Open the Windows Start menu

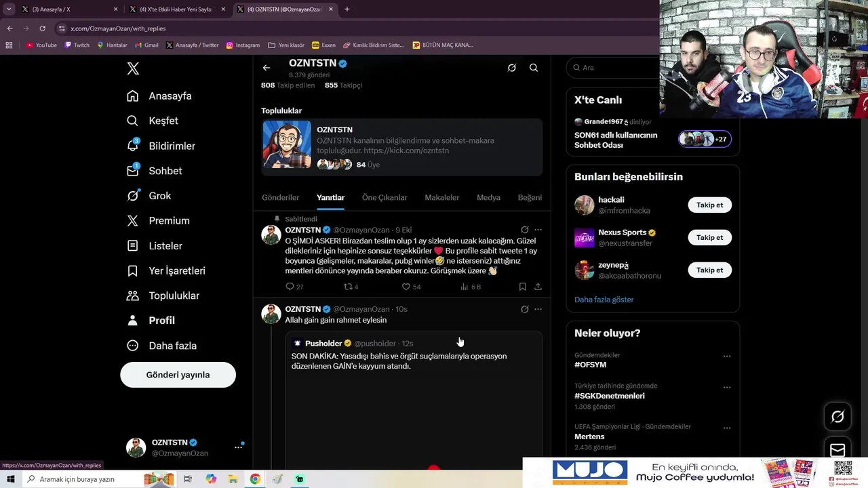10,479
